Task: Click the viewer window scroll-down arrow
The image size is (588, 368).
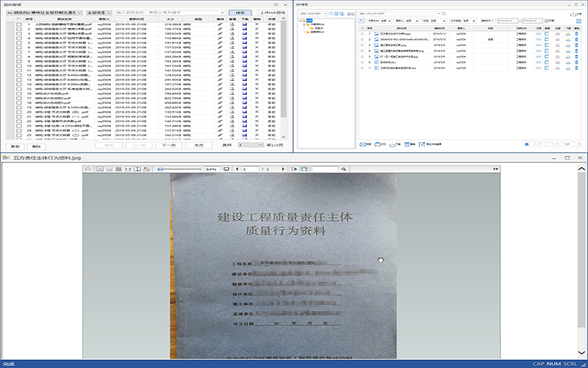Action: (x=581, y=353)
